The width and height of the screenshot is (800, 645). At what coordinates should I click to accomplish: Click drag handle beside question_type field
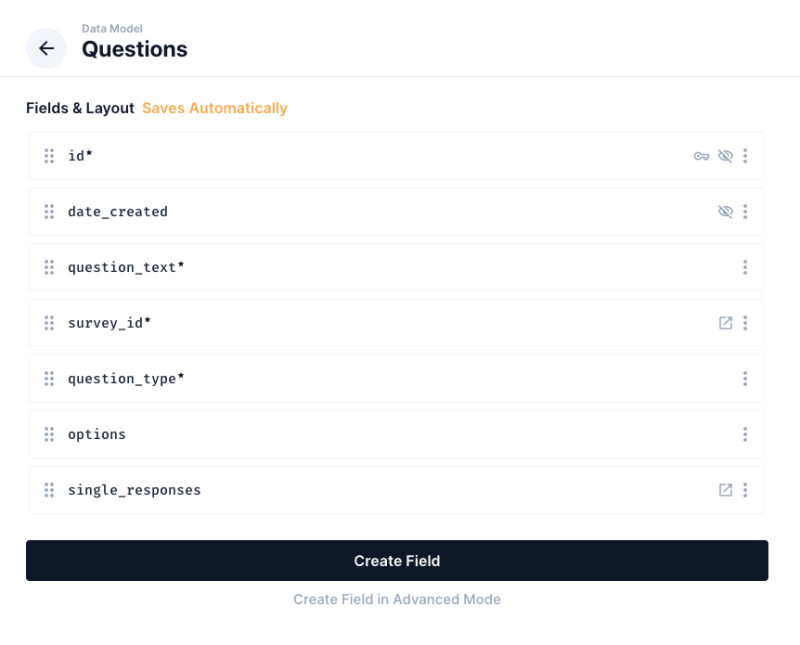(x=49, y=379)
